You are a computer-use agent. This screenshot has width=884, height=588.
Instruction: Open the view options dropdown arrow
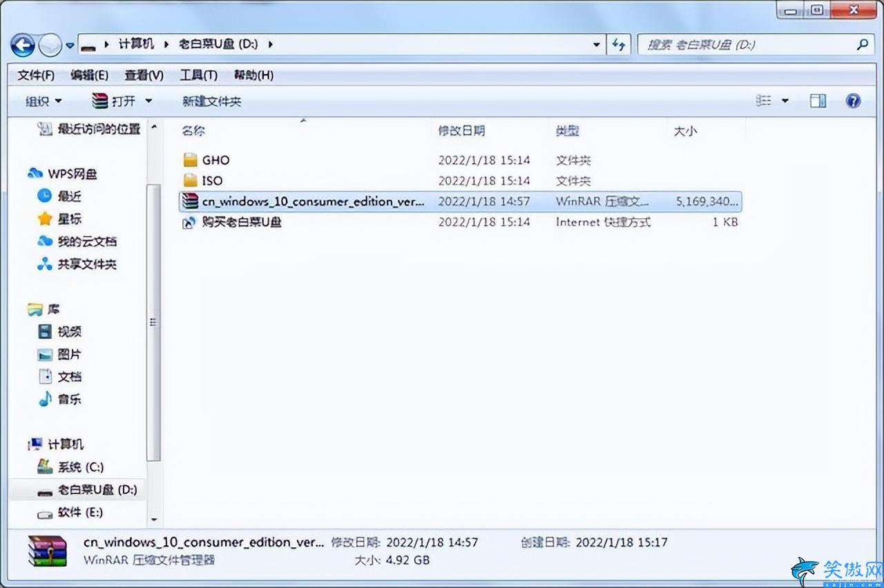tap(785, 101)
